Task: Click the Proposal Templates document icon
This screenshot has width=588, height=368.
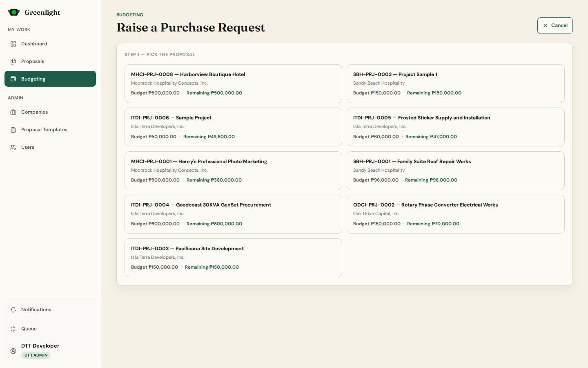Action: pyautogui.click(x=13, y=130)
